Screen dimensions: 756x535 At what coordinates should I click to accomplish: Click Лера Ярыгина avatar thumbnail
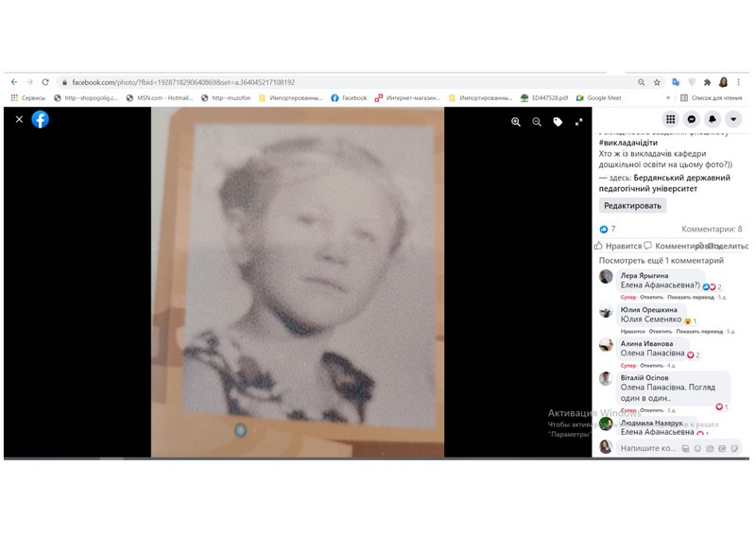point(606,276)
